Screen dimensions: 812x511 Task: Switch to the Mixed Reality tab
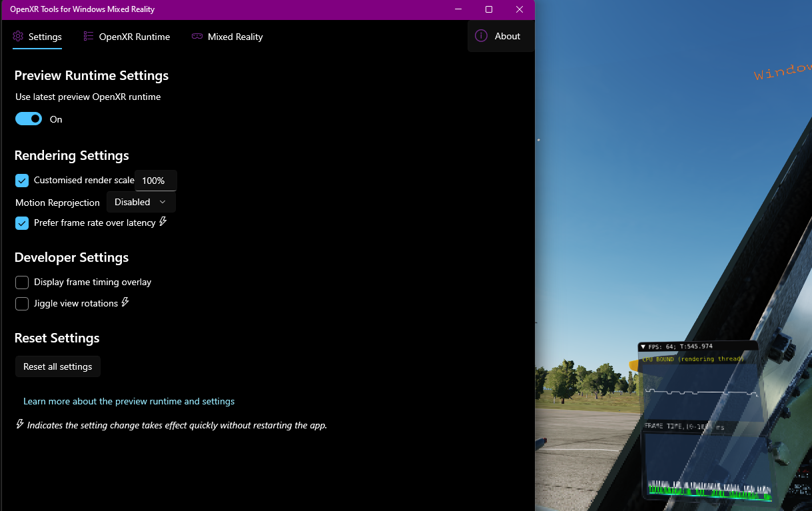pos(227,37)
